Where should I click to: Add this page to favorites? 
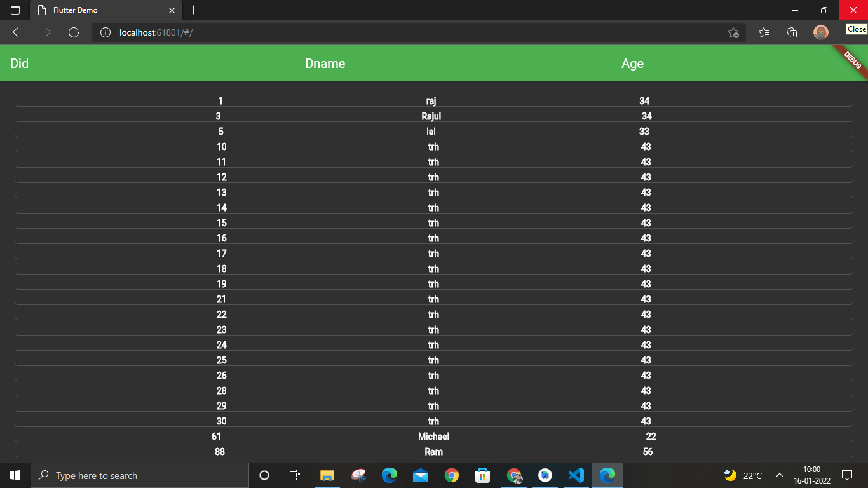(x=733, y=32)
